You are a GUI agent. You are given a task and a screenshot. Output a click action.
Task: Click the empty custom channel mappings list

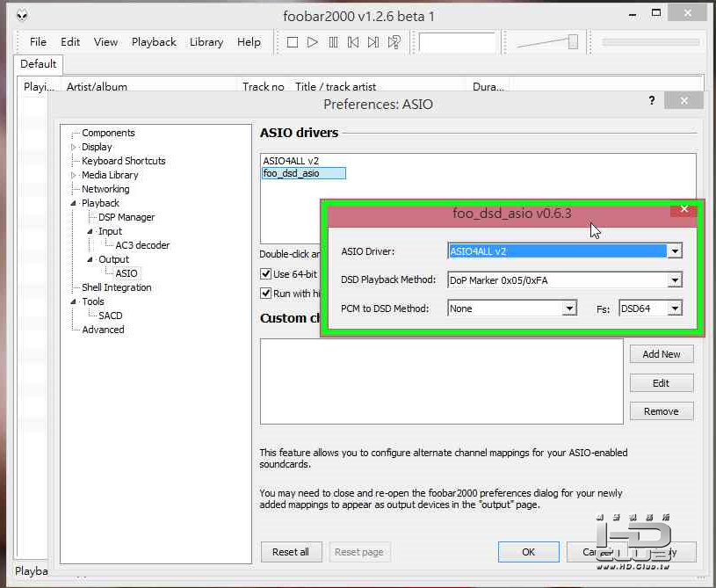[x=442, y=381]
